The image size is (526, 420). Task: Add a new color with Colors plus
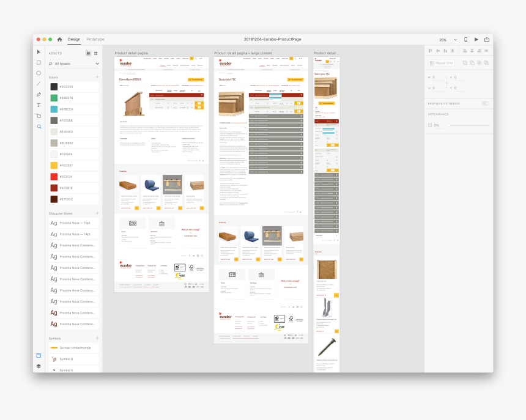tap(97, 77)
